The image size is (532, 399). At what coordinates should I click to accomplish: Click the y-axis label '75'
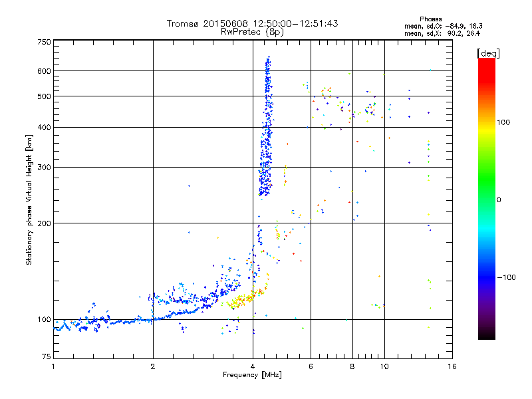coord(47,356)
